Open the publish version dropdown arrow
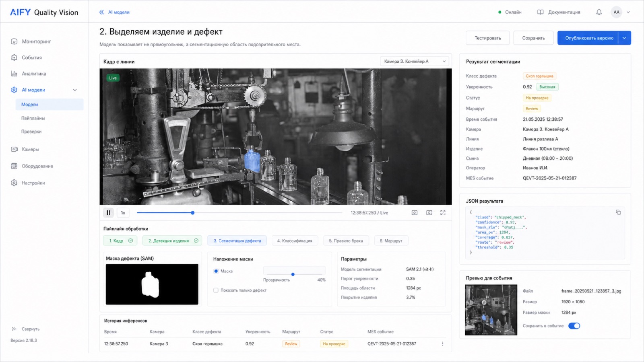This screenshot has height=362, width=644. point(624,38)
